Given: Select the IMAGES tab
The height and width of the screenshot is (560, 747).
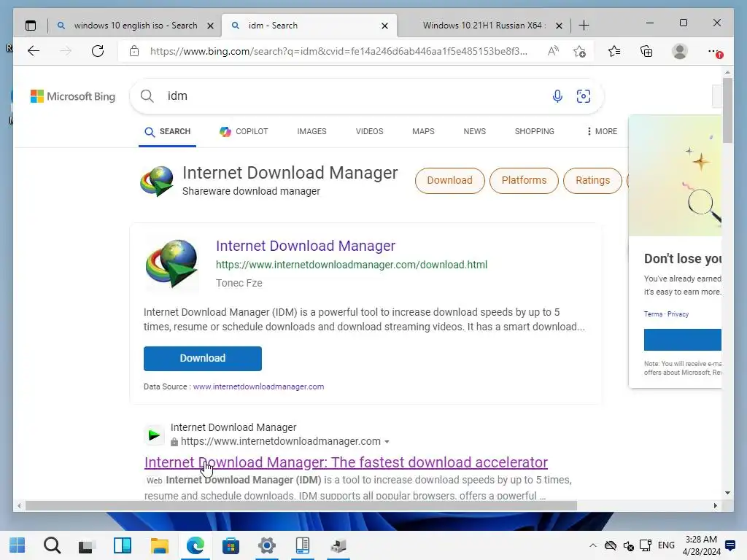Looking at the screenshot, I should 311,131.
